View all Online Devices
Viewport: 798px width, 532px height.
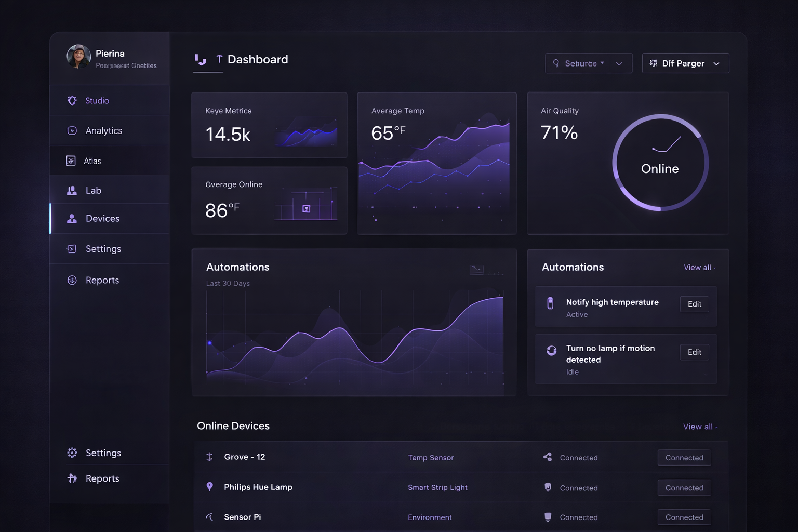[x=699, y=427]
